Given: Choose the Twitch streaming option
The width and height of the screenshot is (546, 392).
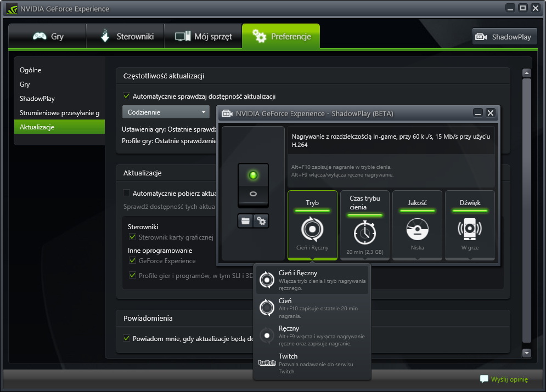Looking at the screenshot, I should pyautogui.click(x=312, y=363).
